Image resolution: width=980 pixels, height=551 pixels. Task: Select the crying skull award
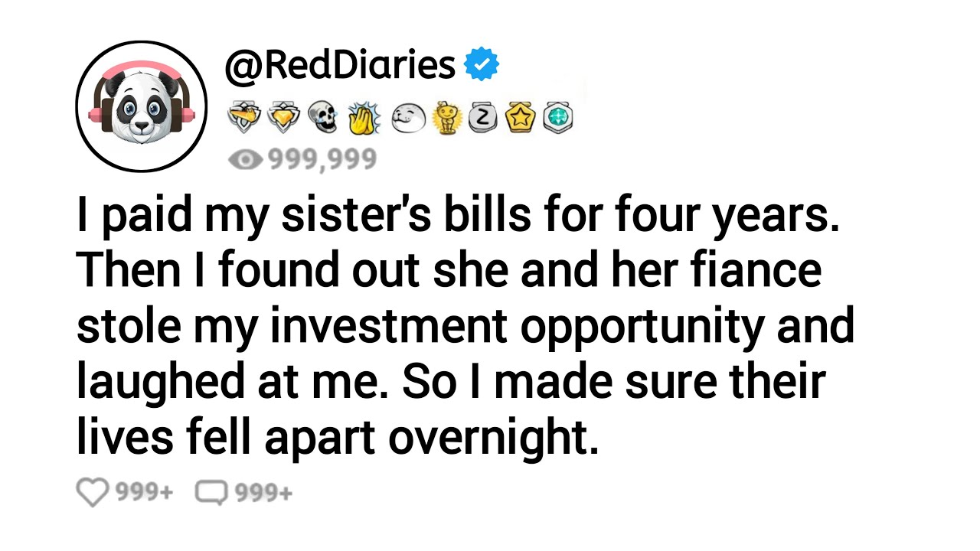pyautogui.click(x=322, y=118)
